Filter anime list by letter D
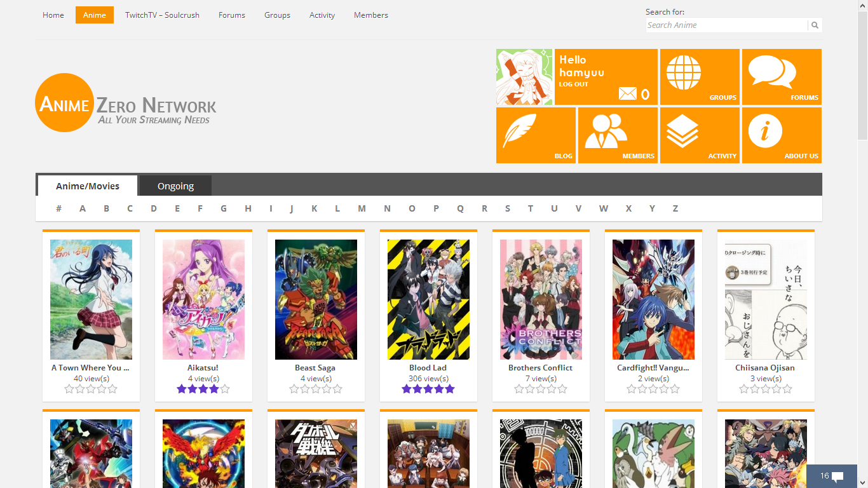 point(154,208)
